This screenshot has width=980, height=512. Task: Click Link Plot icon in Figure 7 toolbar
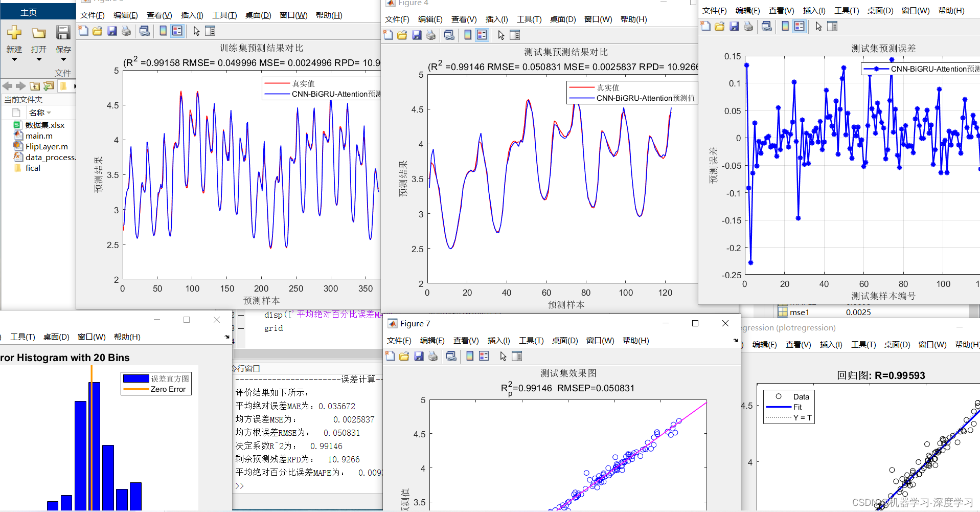coord(451,356)
